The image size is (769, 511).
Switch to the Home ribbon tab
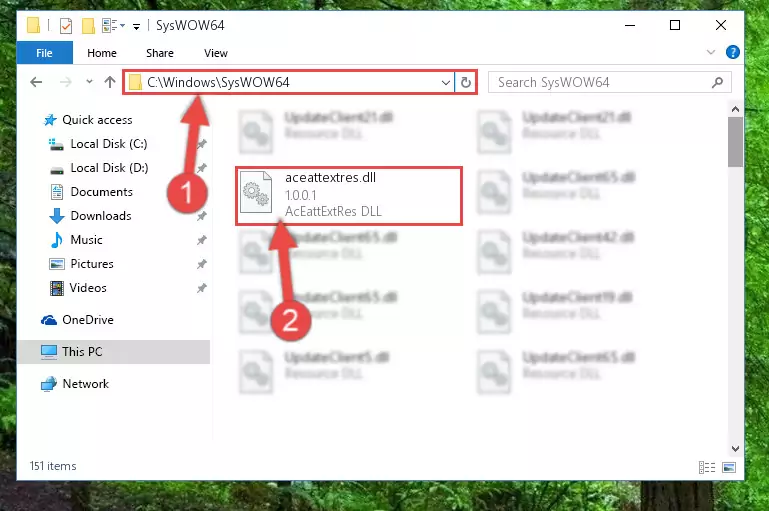(x=102, y=53)
